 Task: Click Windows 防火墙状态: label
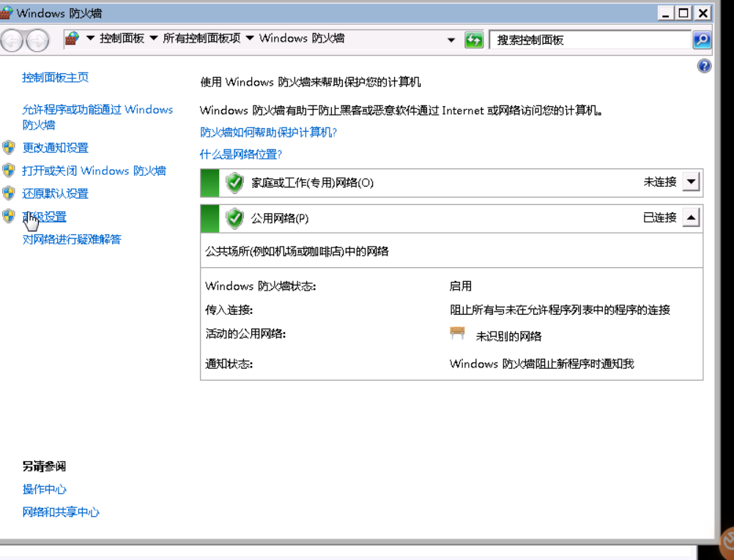pyautogui.click(x=260, y=285)
